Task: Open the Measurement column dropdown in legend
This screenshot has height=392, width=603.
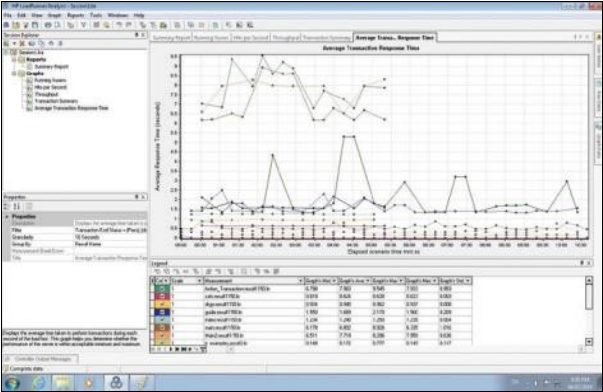Action: [300, 281]
